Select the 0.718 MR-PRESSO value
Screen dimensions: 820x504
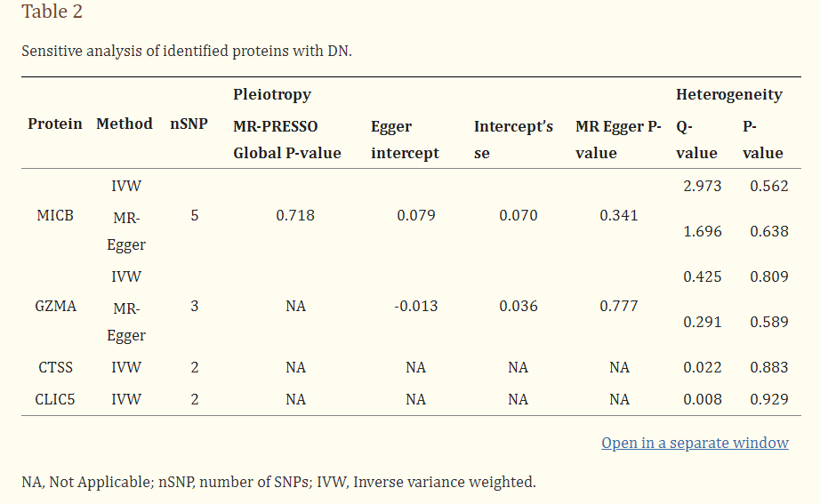click(x=295, y=216)
